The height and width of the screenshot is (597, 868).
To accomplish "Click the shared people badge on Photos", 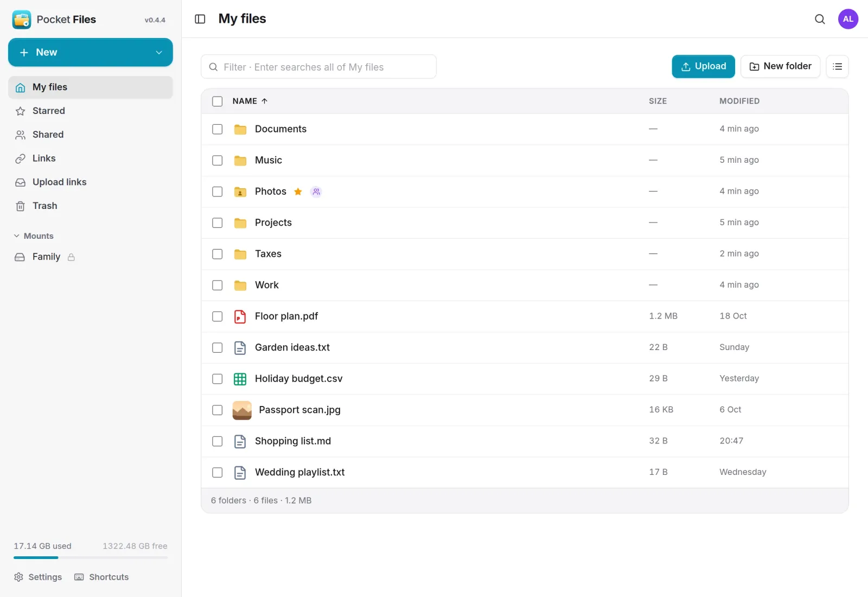I will [316, 192].
